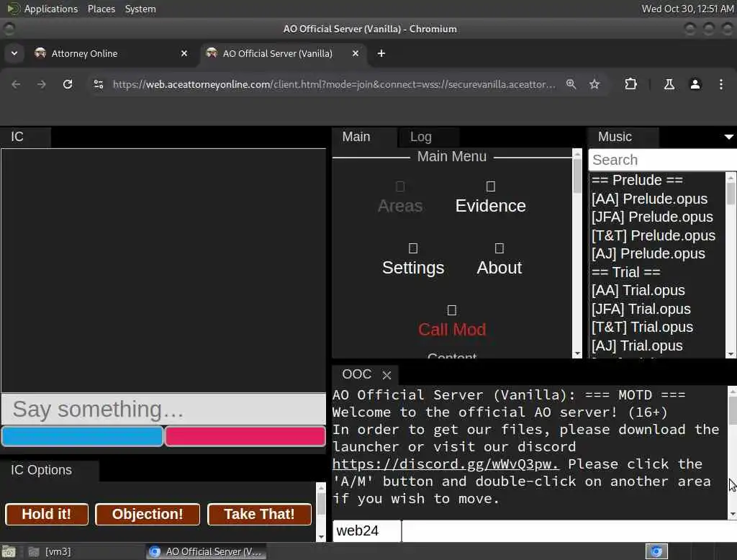Close the AO Official Server tab
The width and height of the screenshot is (737, 560).
356,53
